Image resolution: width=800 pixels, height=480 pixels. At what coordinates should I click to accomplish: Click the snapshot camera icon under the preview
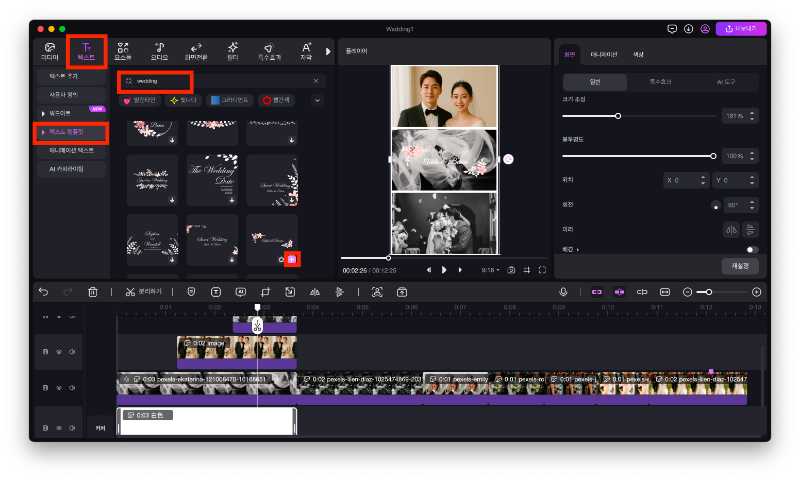point(511,270)
